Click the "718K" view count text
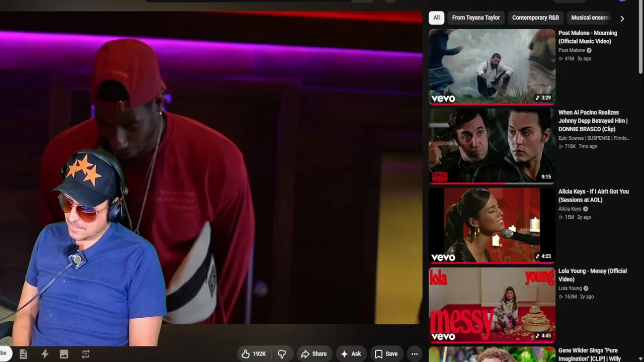This screenshot has height=362, width=644. click(x=570, y=146)
